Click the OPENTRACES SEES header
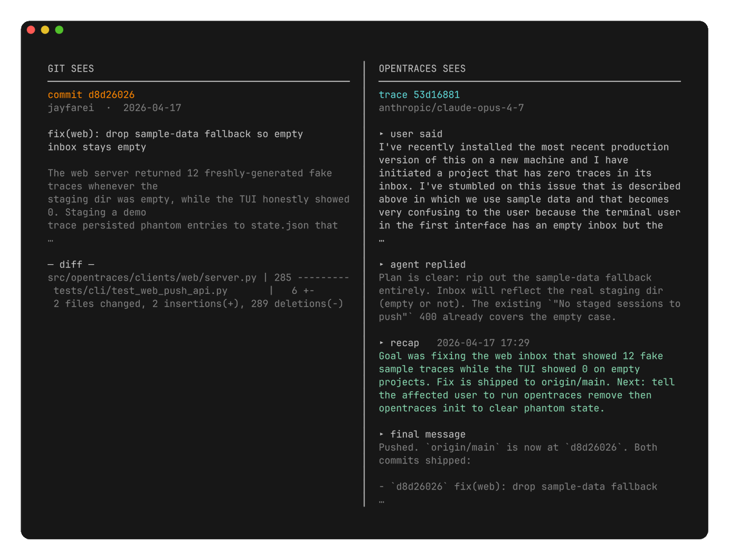The width and height of the screenshot is (729, 560). (422, 69)
